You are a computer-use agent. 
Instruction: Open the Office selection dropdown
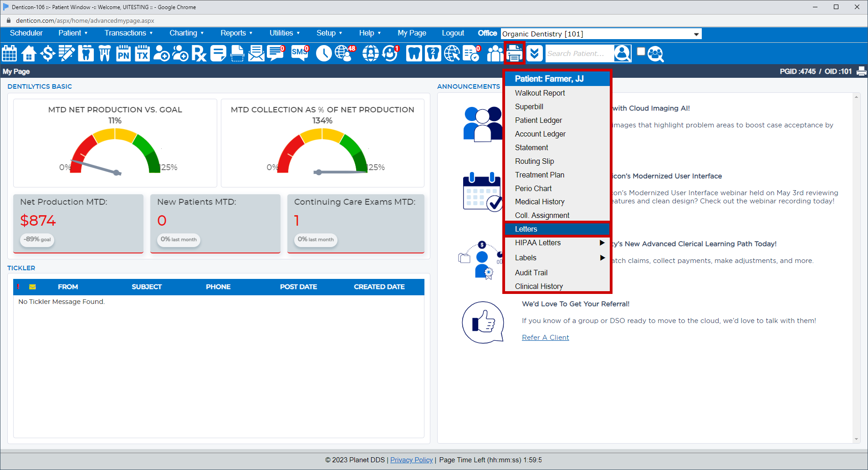point(601,34)
